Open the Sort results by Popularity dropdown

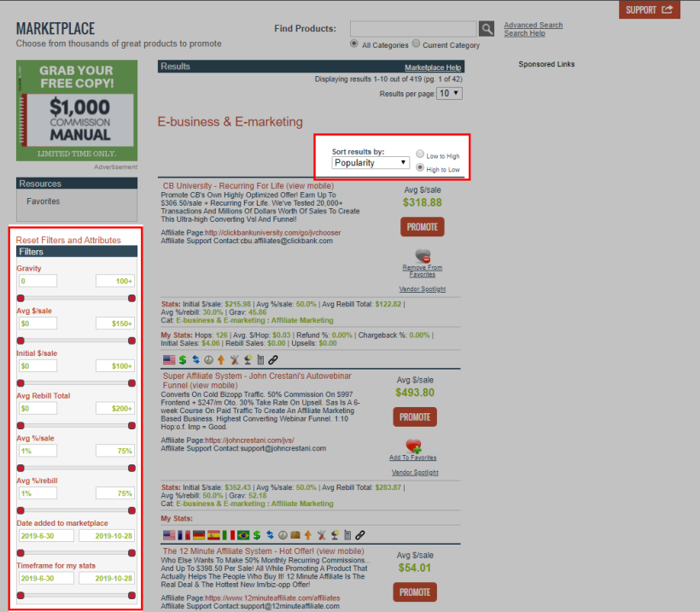click(370, 162)
